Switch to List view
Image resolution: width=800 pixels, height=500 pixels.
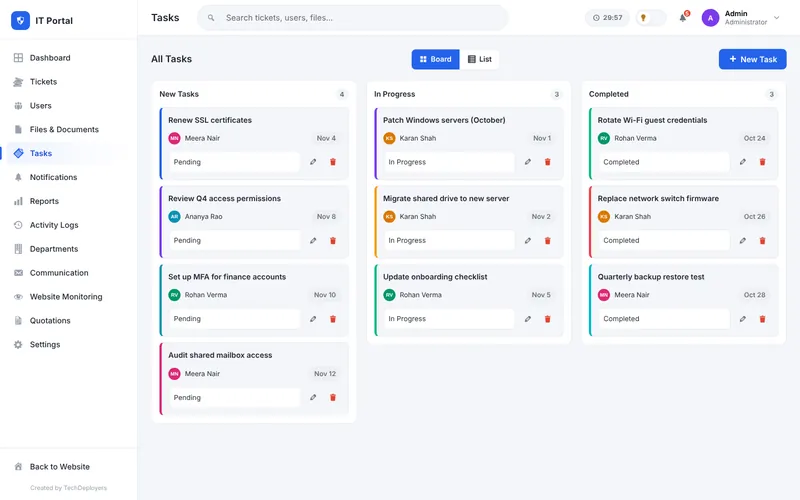tap(480, 59)
